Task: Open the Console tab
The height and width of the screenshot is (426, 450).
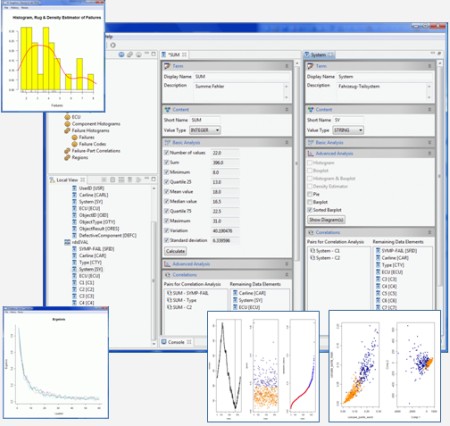Action: 176,342
